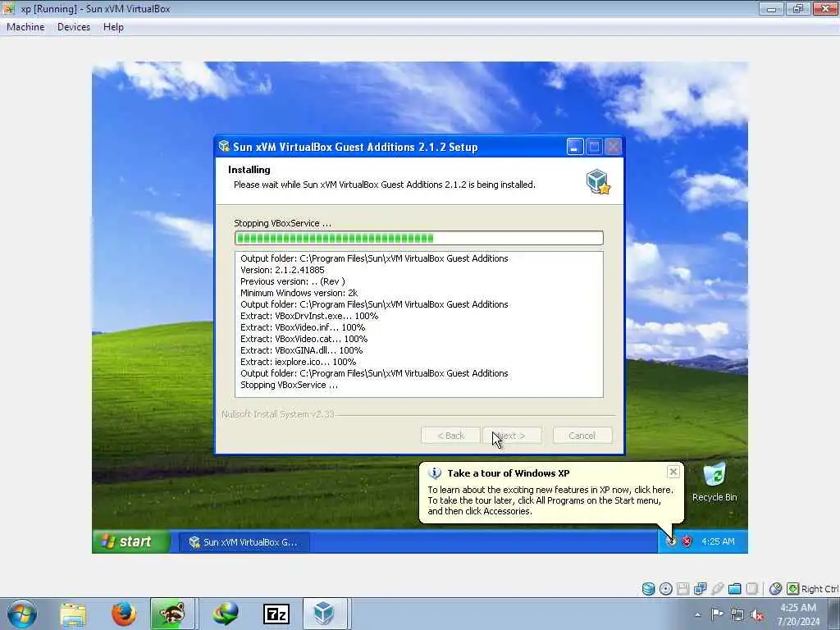The image size is (840, 630).
Task: Click the floppy disk icon in VirtualBox status bar
Action: click(683, 589)
